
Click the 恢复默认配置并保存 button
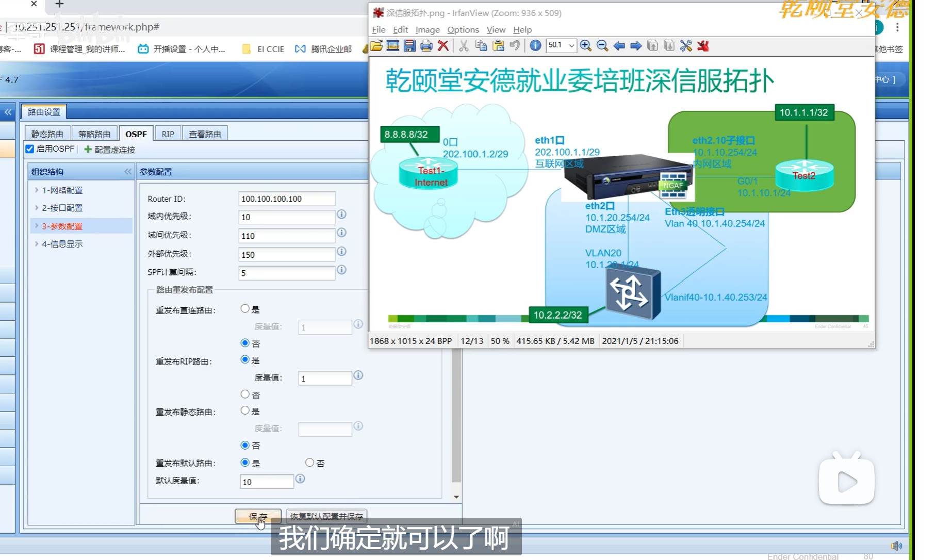click(x=326, y=516)
